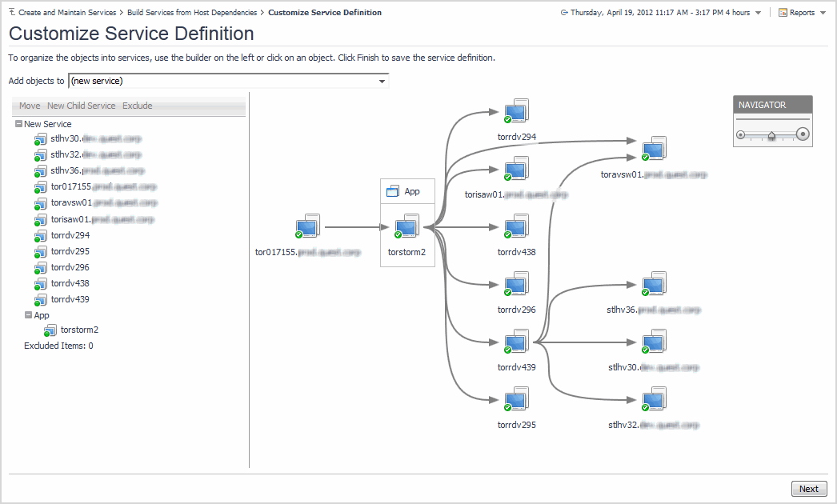Click New Child Service in builder toolbar

pos(81,106)
